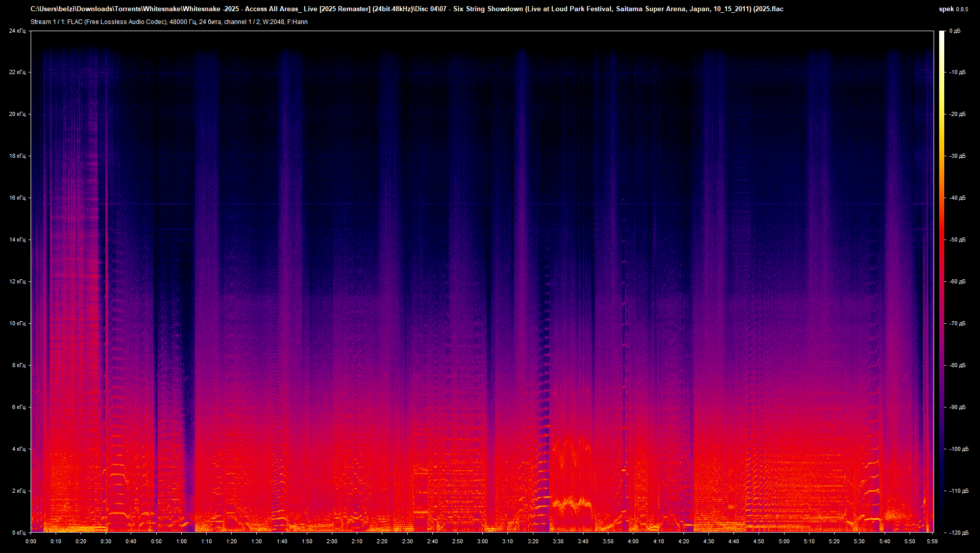Image resolution: width=980 pixels, height=553 pixels.
Task: Click the 0:00 start time marker
Action: 31,541
